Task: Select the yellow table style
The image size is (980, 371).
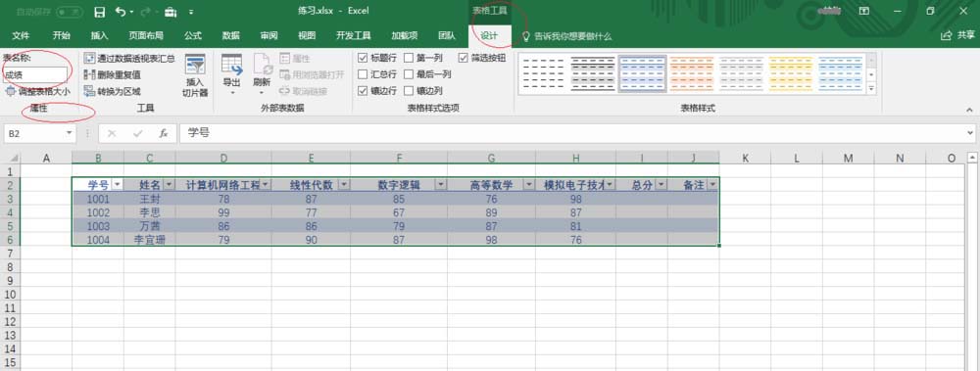Action: (791, 73)
